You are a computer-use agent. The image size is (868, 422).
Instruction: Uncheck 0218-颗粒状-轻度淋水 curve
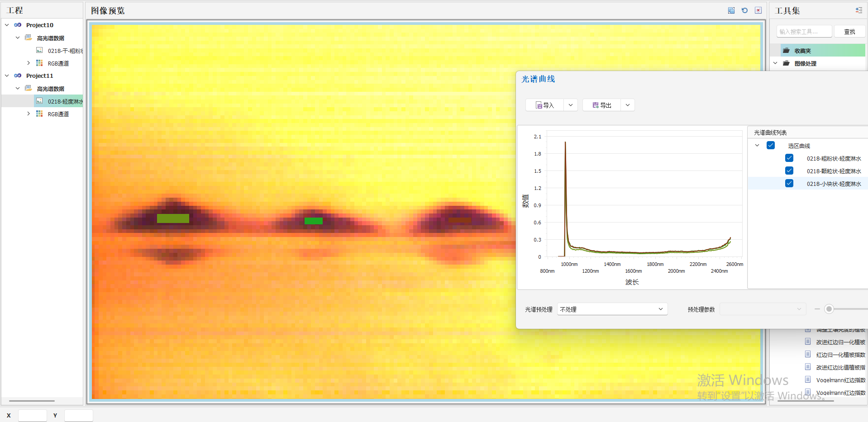789,171
